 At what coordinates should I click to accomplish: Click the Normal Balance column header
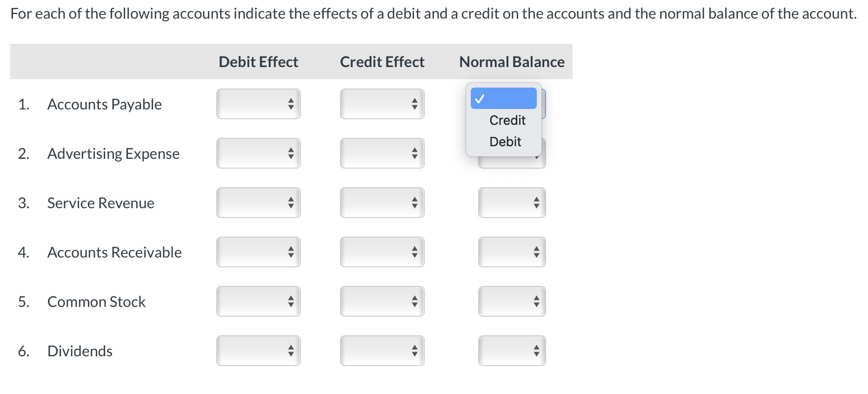pyautogui.click(x=511, y=61)
